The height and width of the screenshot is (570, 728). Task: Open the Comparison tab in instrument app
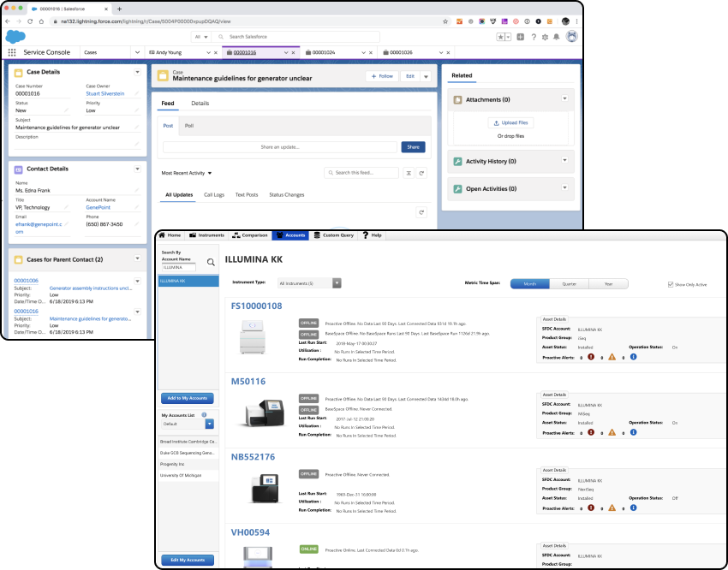pyautogui.click(x=250, y=235)
